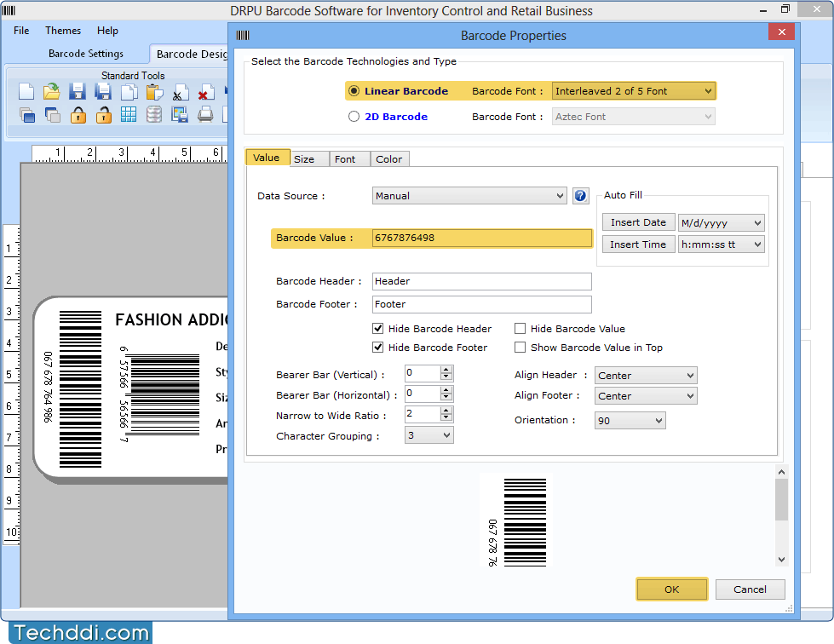This screenshot has width=834, height=644.
Task: Select the 2D Barcode radio button
Action: click(x=354, y=117)
